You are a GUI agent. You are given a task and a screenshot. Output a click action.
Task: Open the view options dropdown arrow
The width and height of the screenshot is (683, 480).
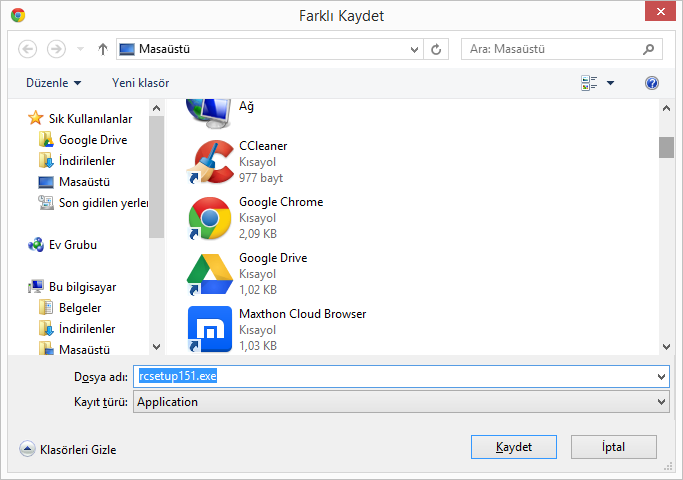tap(610, 83)
